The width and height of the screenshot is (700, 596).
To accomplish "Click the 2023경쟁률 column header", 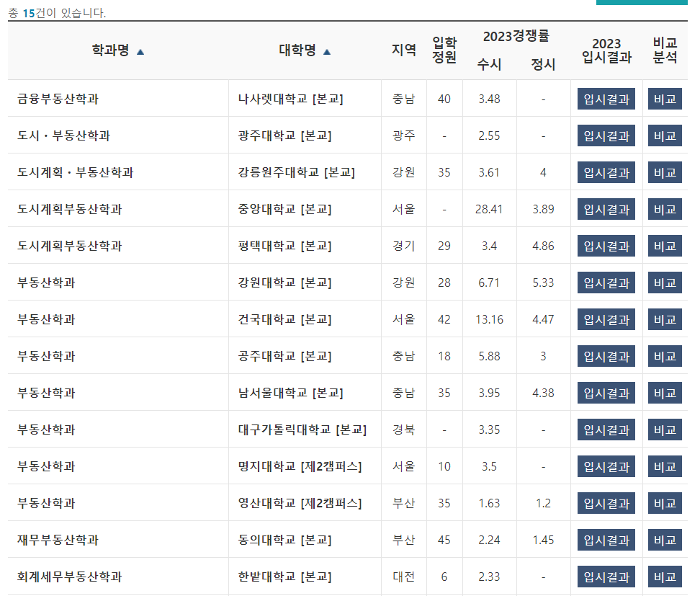I will point(516,36).
